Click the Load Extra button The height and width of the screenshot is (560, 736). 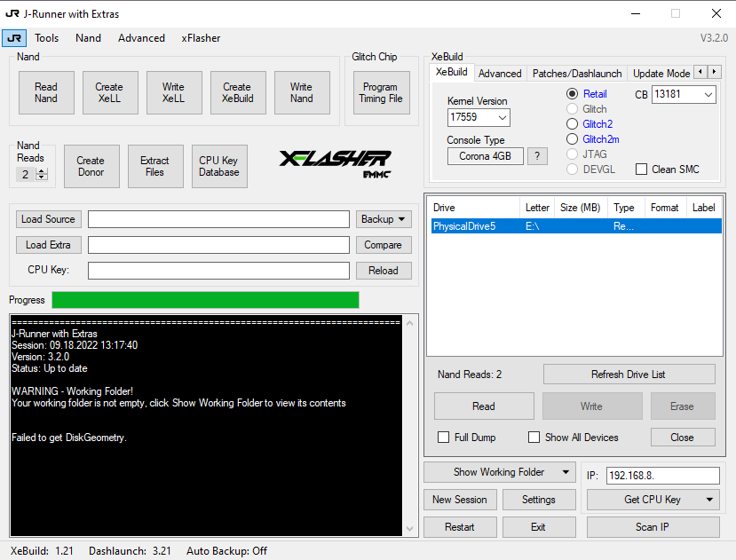pyautogui.click(x=48, y=245)
